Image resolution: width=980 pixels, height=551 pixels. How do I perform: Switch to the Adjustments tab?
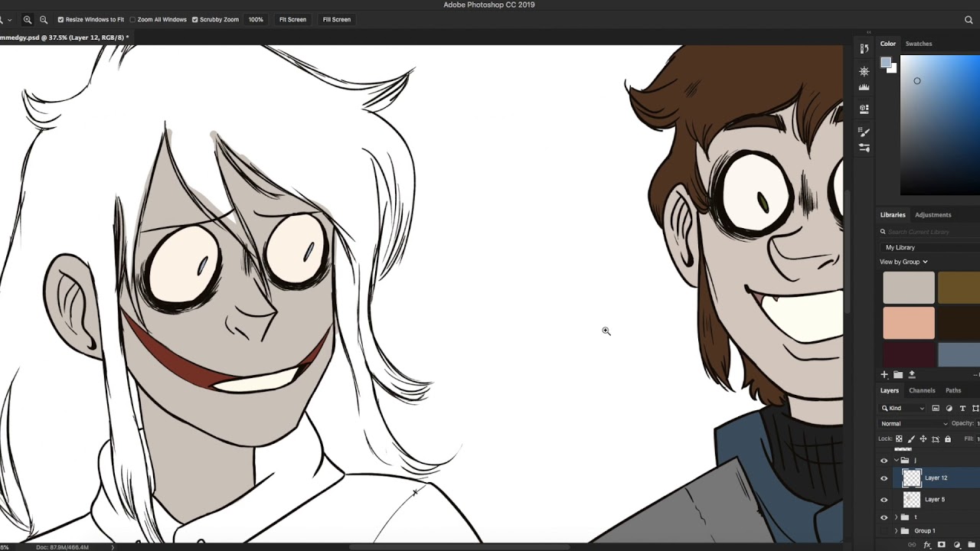[x=933, y=215]
